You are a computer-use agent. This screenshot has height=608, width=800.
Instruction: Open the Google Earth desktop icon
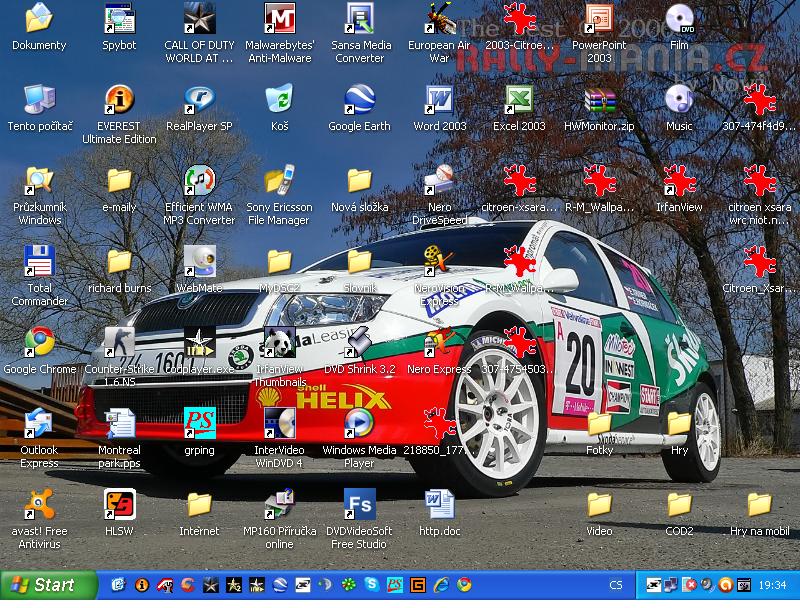(x=359, y=100)
